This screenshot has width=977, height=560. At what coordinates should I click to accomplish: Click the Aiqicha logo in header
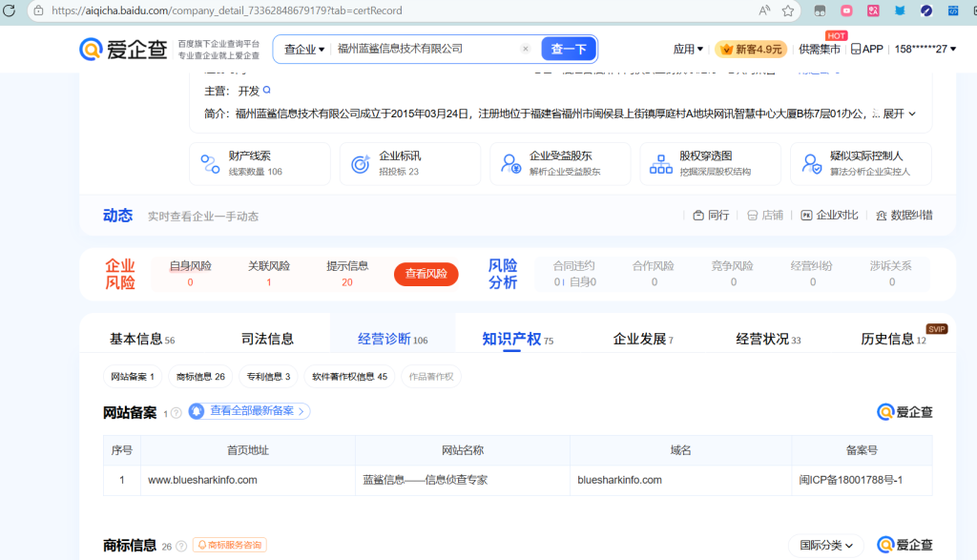pos(122,50)
